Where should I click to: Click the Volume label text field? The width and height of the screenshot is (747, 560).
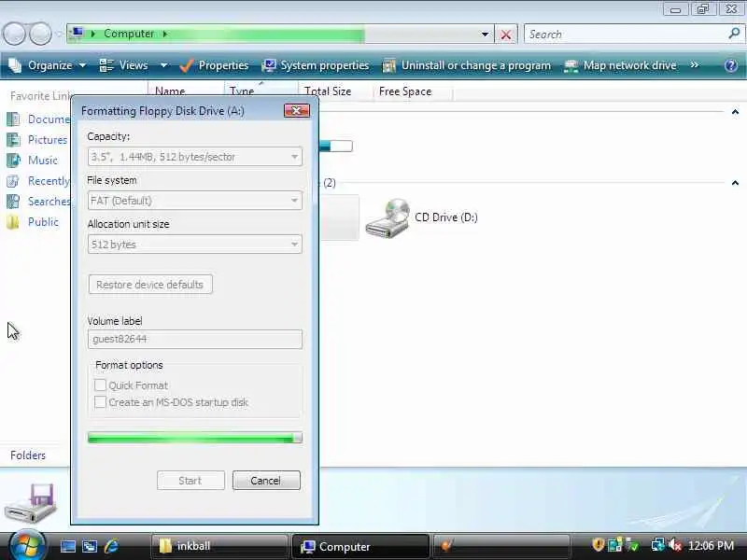[x=195, y=339]
